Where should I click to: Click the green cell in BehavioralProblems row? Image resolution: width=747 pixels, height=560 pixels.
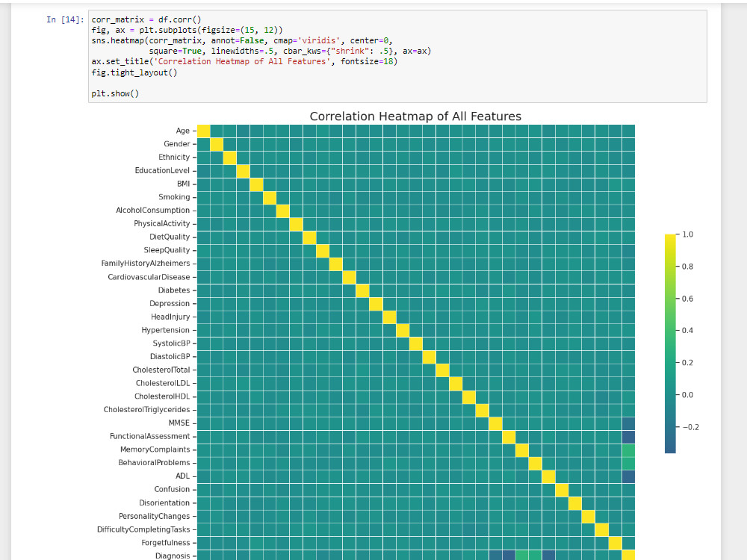628,464
